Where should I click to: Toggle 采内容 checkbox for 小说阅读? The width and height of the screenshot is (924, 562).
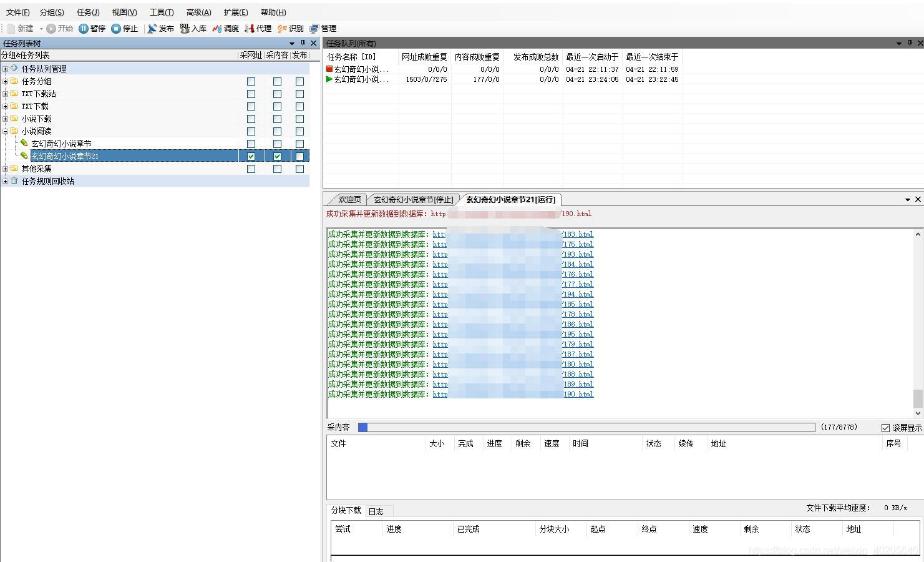277,131
